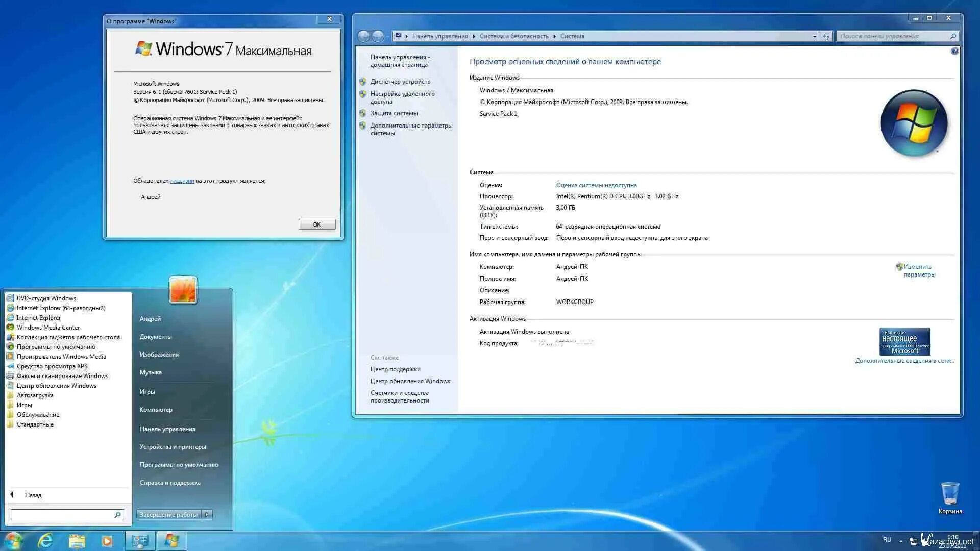Click Back arrow in System window
980x551 pixels.
coord(363,36)
